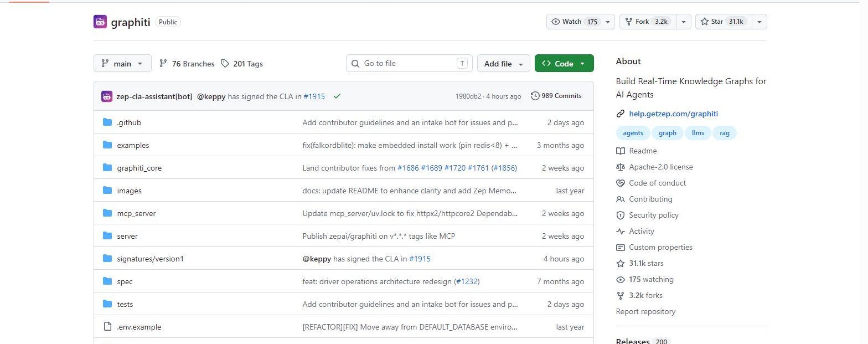Click the link icon next to help.getzep.com

(621, 114)
